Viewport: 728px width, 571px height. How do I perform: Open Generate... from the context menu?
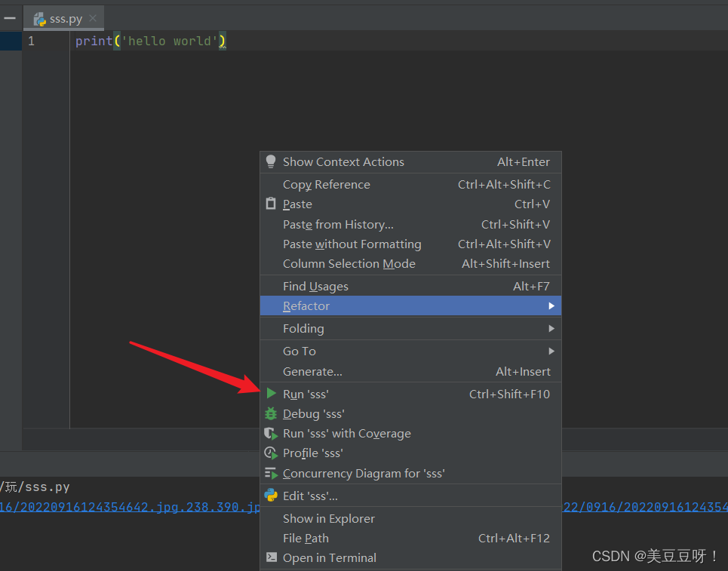pyautogui.click(x=411, y=371)
